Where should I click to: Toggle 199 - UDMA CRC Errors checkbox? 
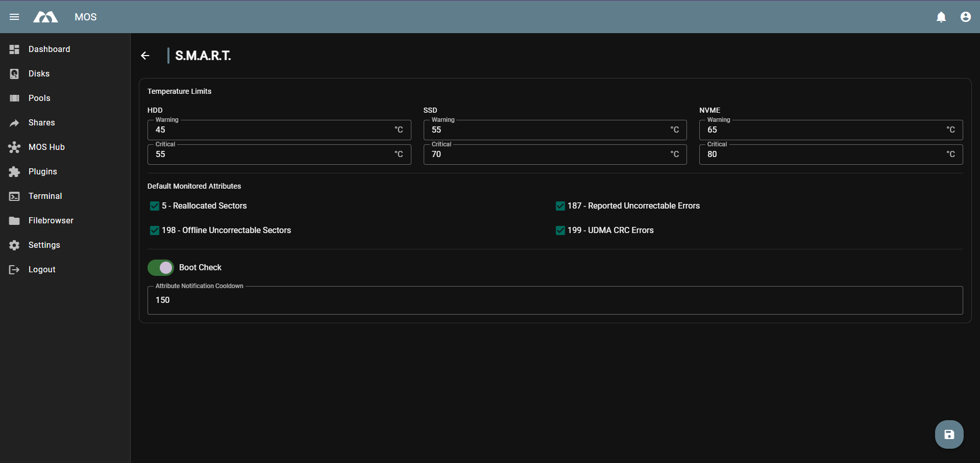560,230
